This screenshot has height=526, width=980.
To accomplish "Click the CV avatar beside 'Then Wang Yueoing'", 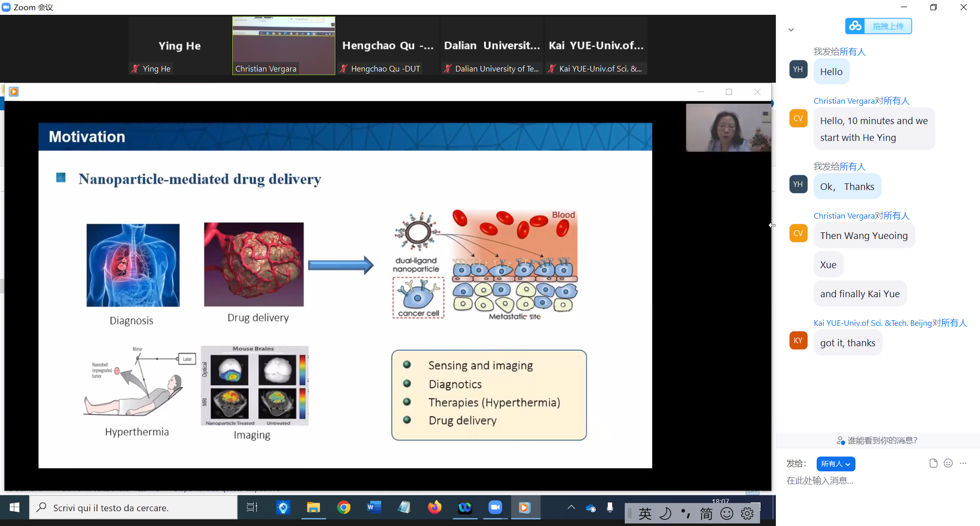I will [798, 233].
